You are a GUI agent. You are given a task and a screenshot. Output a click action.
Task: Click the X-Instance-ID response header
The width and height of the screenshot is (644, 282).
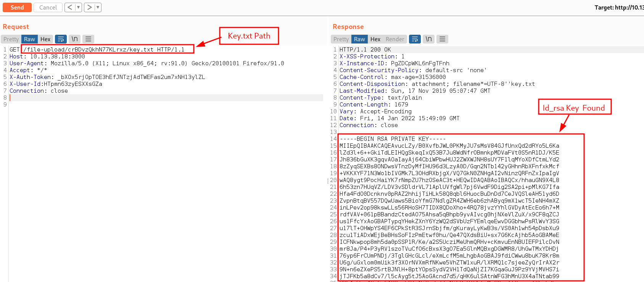(394, 63)
